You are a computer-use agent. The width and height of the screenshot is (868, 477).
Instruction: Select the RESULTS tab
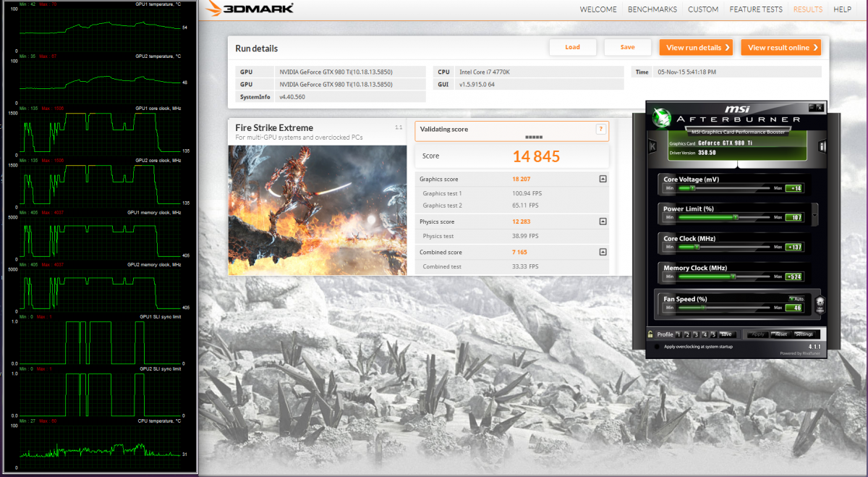808,9
